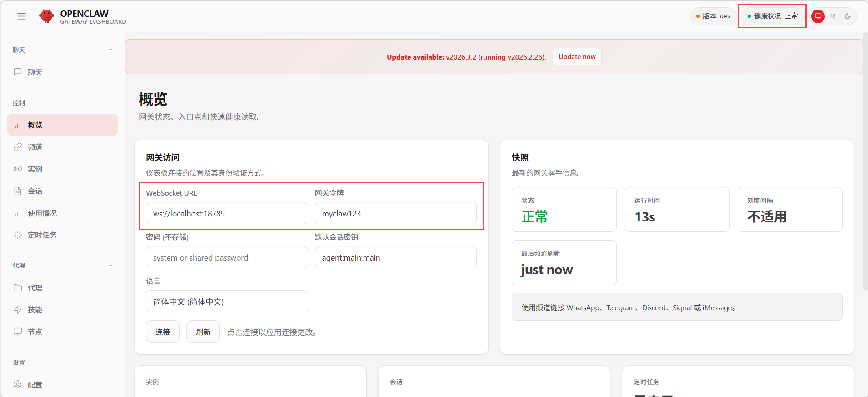Open 节点 nodes page in sidebar
868x397 pixels.
click(62, 332)
